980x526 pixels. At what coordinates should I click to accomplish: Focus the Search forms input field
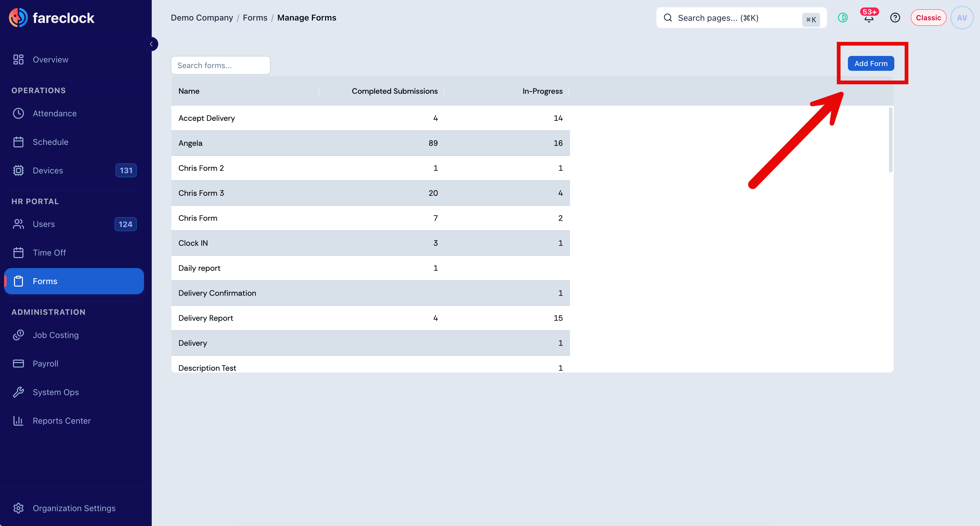221,65
